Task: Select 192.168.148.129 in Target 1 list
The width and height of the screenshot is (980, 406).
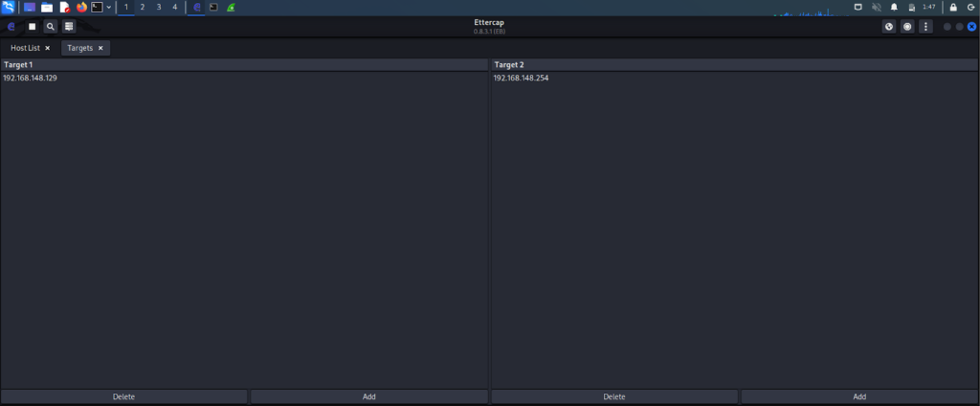Action: tap(31, 78)
